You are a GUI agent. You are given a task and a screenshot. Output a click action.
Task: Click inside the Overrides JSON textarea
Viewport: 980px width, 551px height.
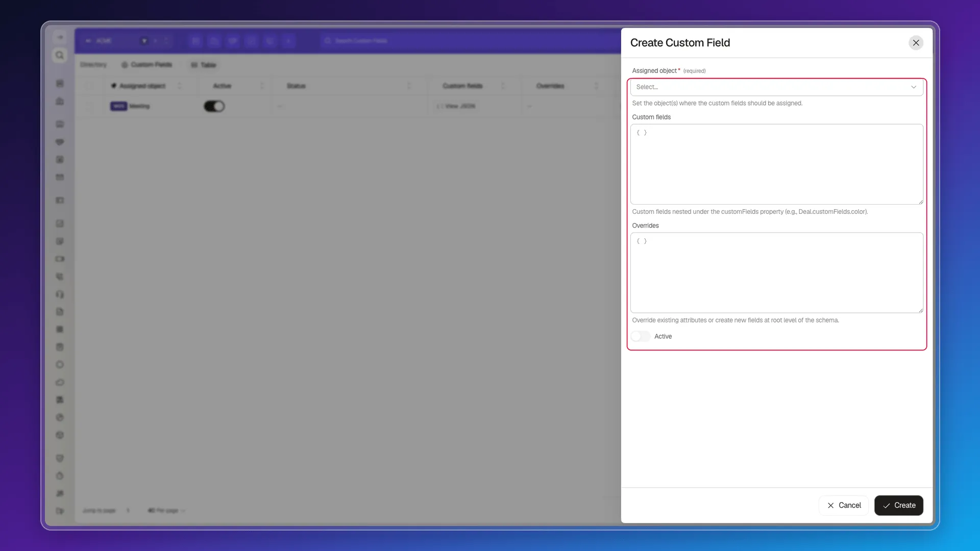tap(776, 273)
